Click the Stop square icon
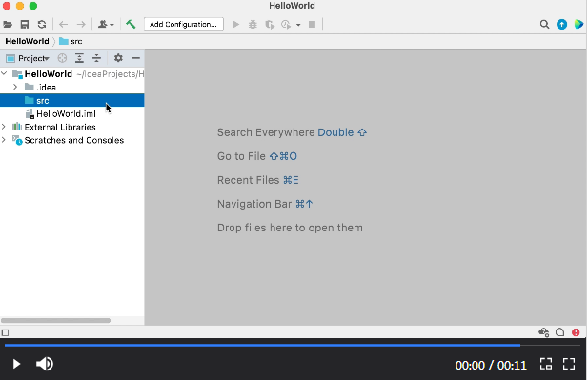The height and width of the screenshot is (380, 588). 312,25
